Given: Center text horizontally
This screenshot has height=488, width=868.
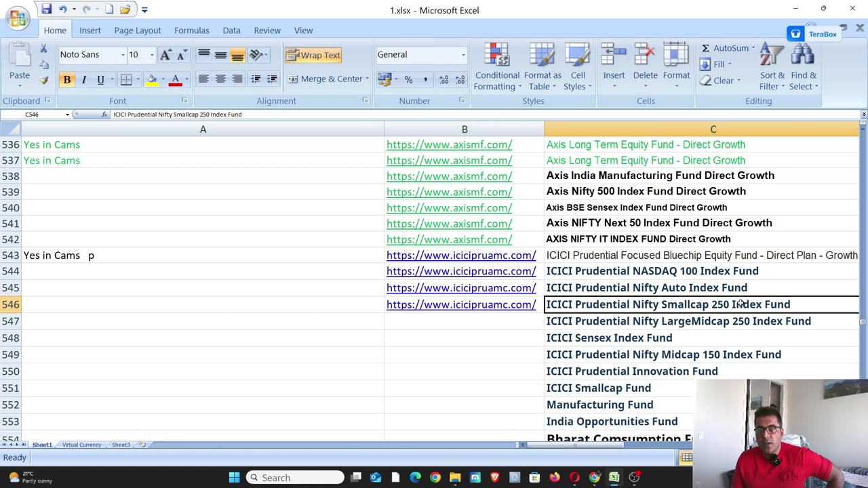Looking at the screenshot, I should click(x=220, y=79).
